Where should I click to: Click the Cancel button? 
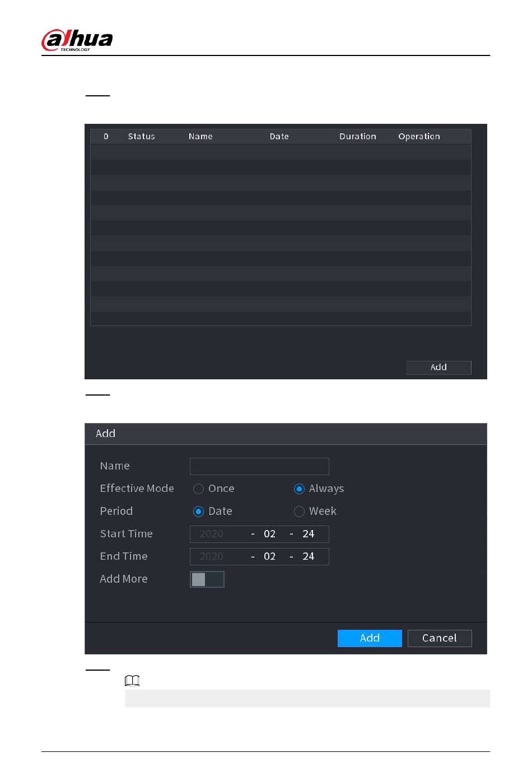point(440,638)
